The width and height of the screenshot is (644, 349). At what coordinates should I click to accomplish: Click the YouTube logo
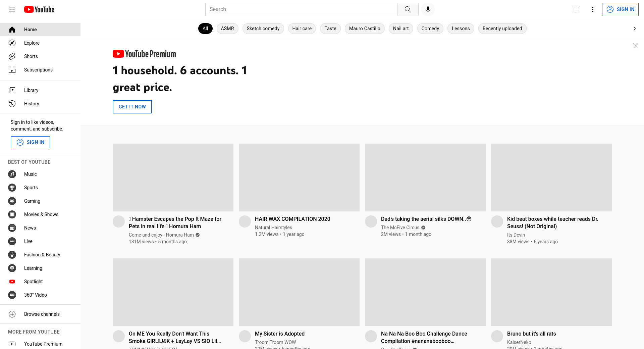pyautogui.click(x=39, y=9)
